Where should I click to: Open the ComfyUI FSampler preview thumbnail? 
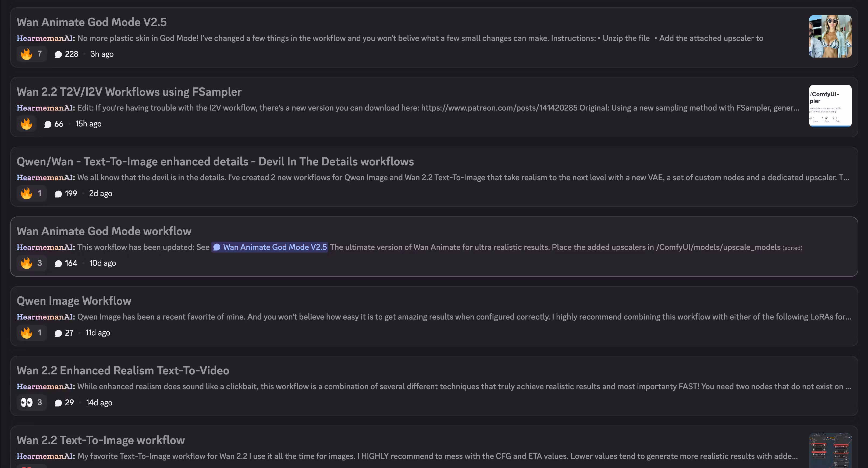pos(830,106)
